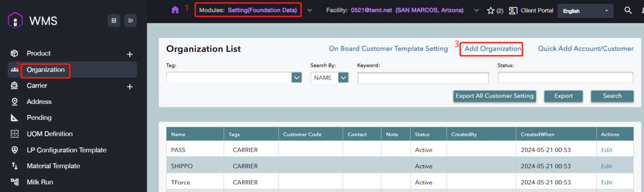Open UOM Definition in the sidebar
Image resolution: width=644 pixels, height=192 pixels.
click(50, 134)
